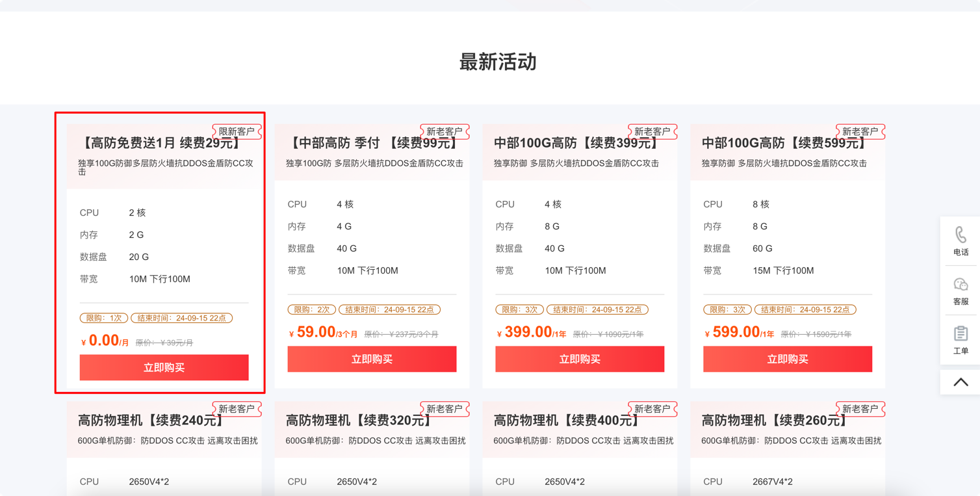Click 新老客户 badge on 续费399元 card

(x=652, y=131)
